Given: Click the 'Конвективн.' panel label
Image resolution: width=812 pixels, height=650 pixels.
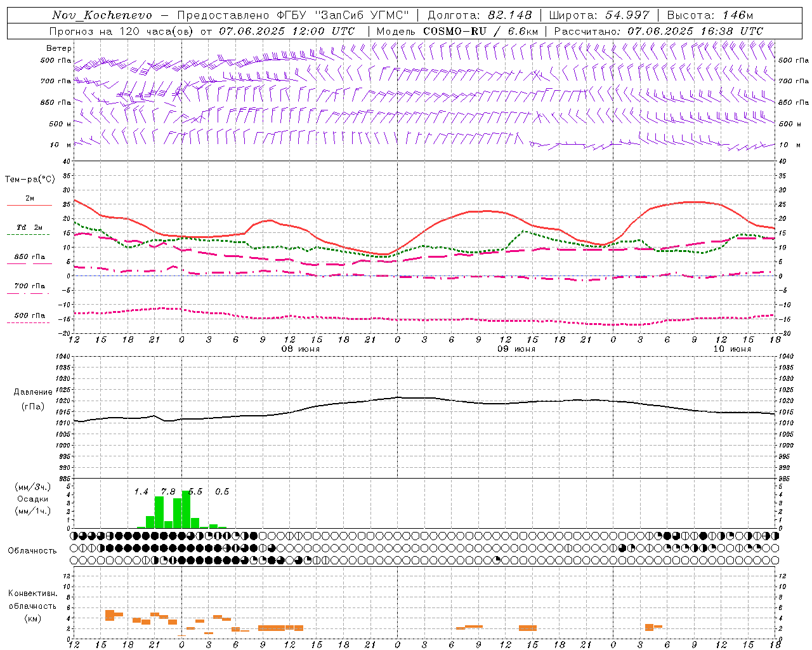Looking at the screenshot, I should click(32, 593).
